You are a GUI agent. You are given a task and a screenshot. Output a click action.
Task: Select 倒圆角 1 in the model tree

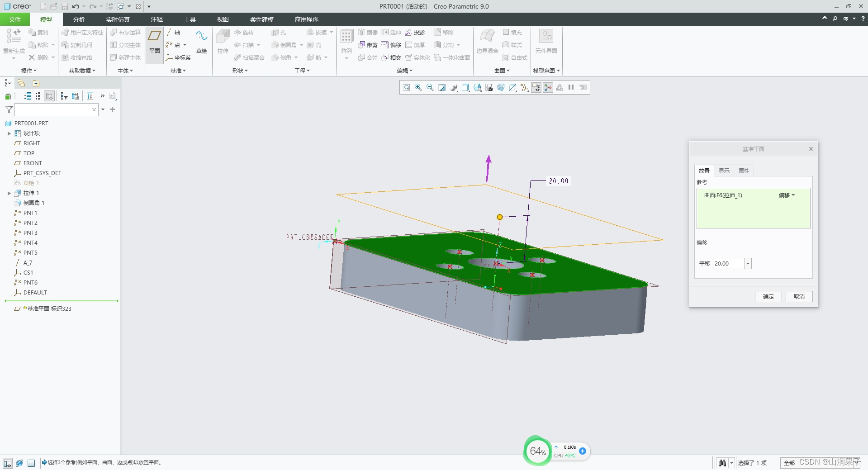click(34, 203)
